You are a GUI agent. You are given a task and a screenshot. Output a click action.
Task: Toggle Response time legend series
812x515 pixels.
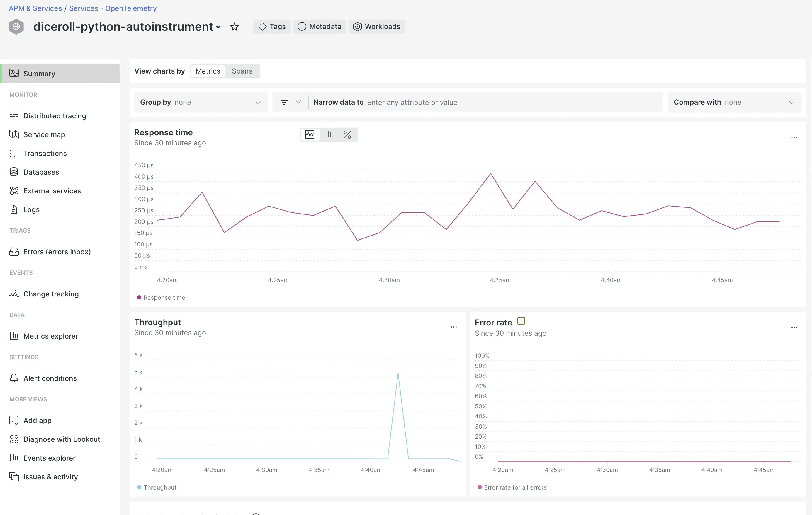(x=161, y=298)
